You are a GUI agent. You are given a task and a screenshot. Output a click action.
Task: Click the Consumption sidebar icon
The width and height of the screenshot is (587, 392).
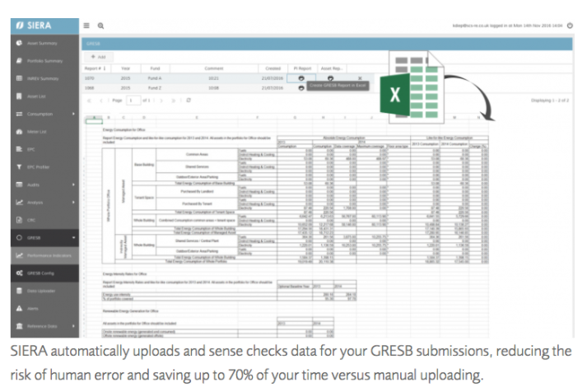[19, 114]
